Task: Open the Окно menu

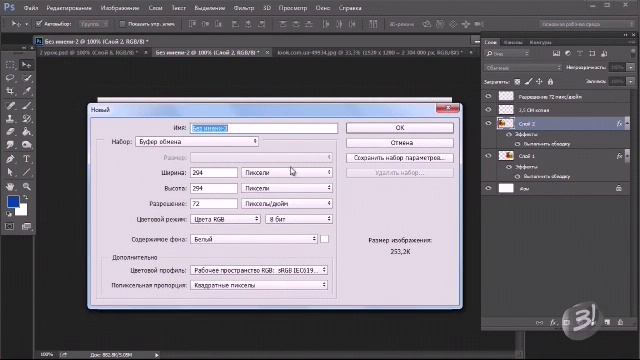Action: [x=323, y=8]
